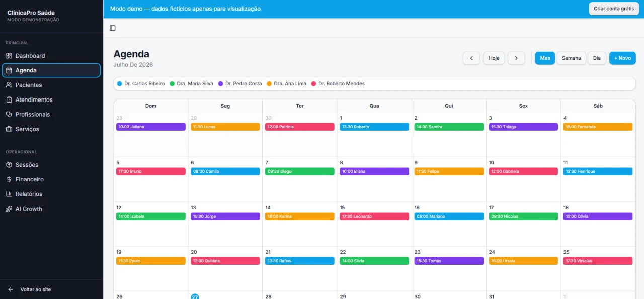Open the 10:00 Olívia appointment
Screen dimensions: 644x299
tap(598, 216)
